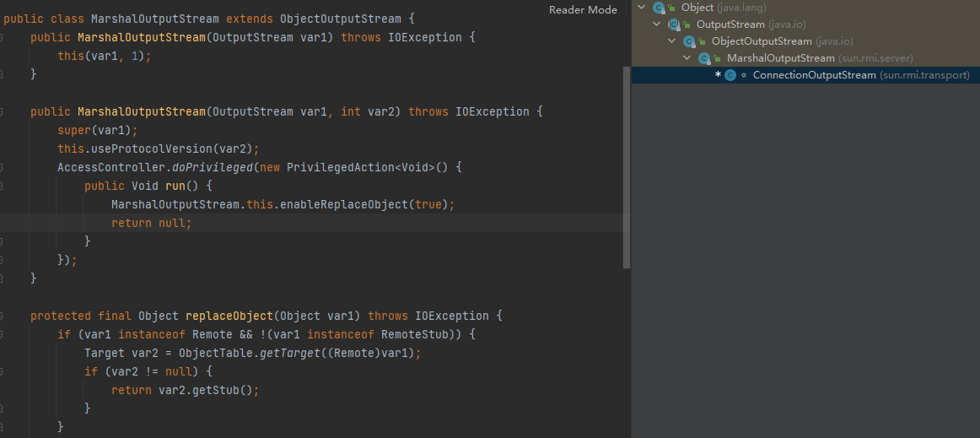Viewport: 980px width, 438px height.
Task: Click the OutputStream class icon in hierarchy
Action: pyautogui.click(x=673, y=24)
